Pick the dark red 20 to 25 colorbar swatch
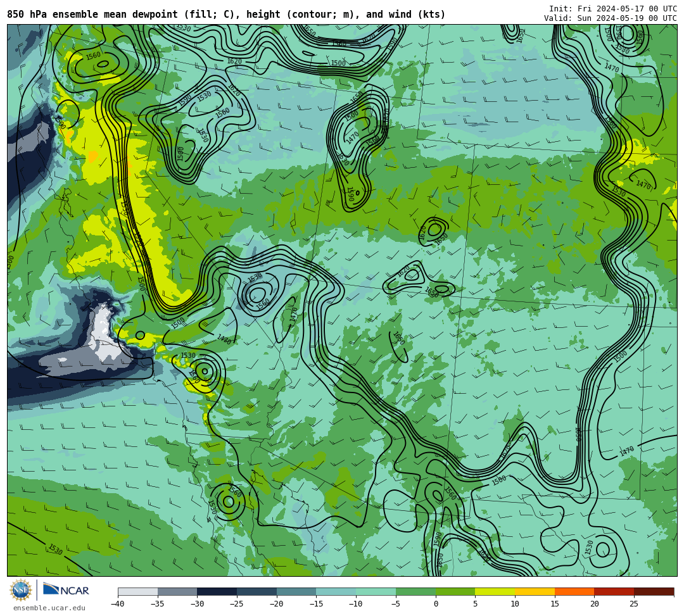The height and width of the screenshot is (616, 684). point(614,591)
